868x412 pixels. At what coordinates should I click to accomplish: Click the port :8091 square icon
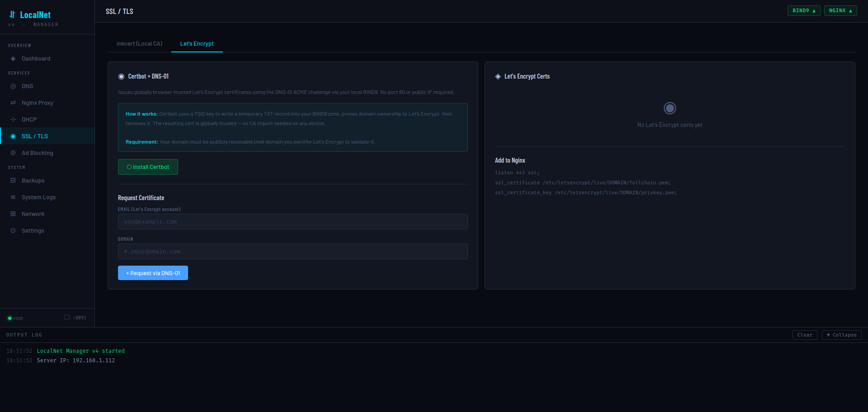[x=67, y=317]
